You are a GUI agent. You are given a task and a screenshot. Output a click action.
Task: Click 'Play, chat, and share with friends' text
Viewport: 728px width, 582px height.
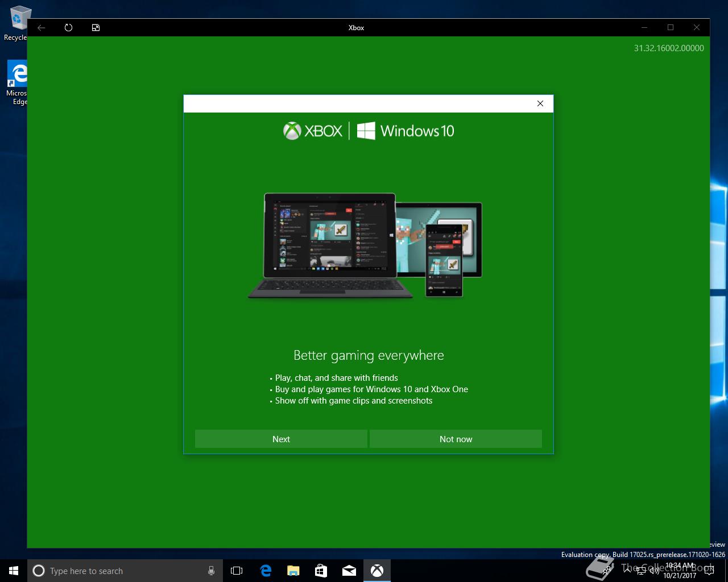coord(337,378)
